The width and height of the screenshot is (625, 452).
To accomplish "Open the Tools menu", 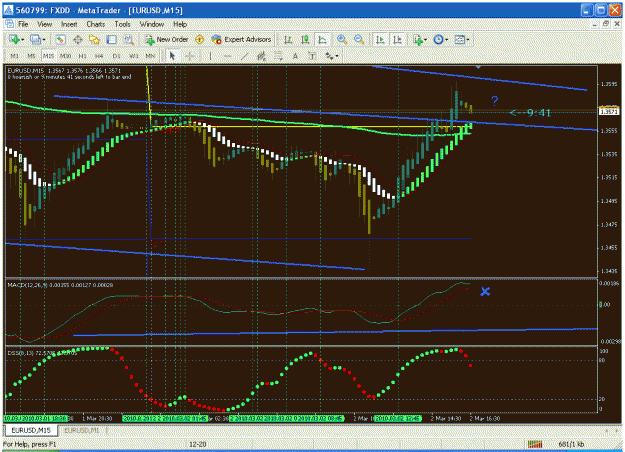I will [x=122, y=24].
